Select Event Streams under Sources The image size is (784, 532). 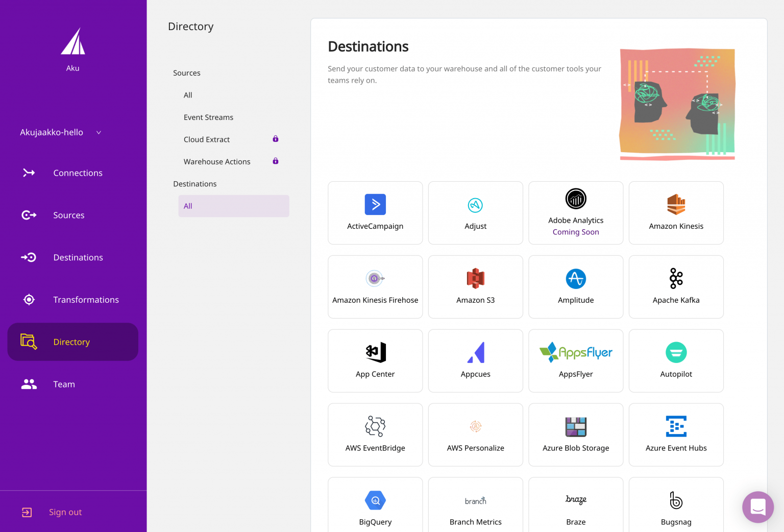pyautogui.click(x=208, y=117)
